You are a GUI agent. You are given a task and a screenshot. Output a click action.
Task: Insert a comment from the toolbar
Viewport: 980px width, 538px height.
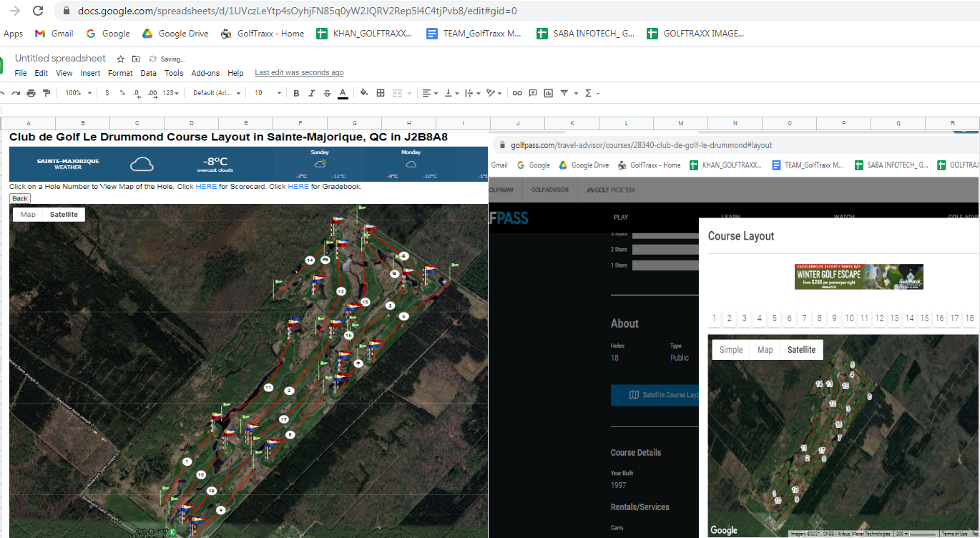pos(533,93)
